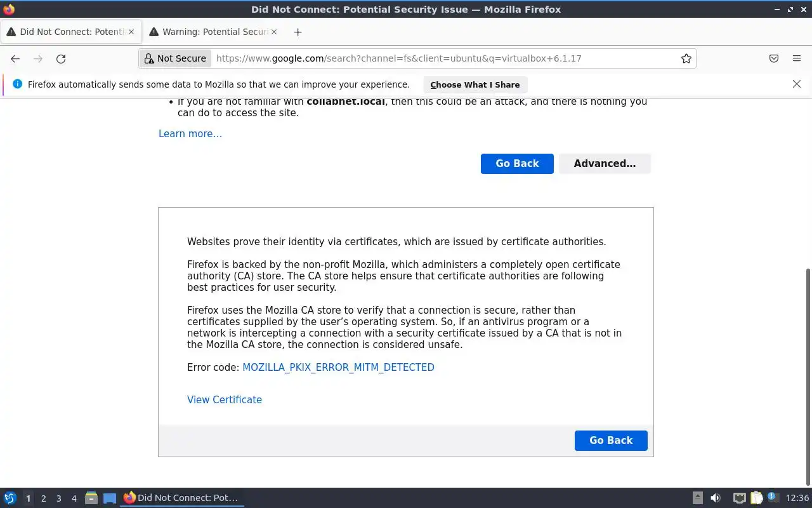
Task: Click the bold 'collabnet.local' text
Action: click(x=346, y=102)
